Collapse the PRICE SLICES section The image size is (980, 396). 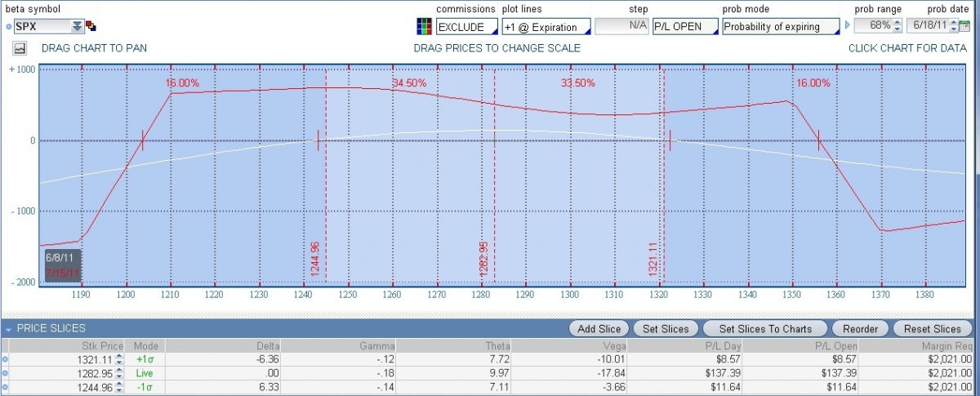tap(8, 329)
